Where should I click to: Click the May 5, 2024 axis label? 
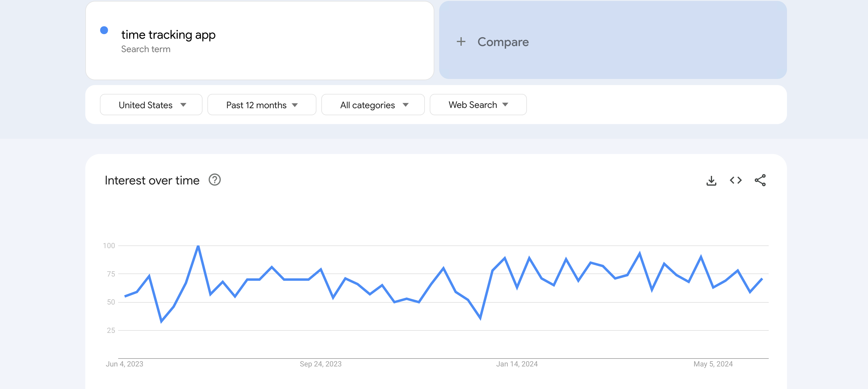pos(713,364)
